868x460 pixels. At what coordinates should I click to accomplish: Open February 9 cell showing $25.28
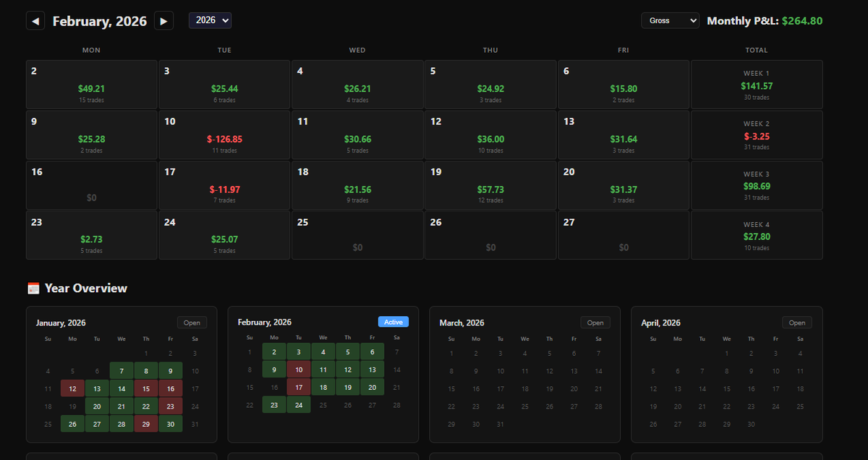point(92,135)
